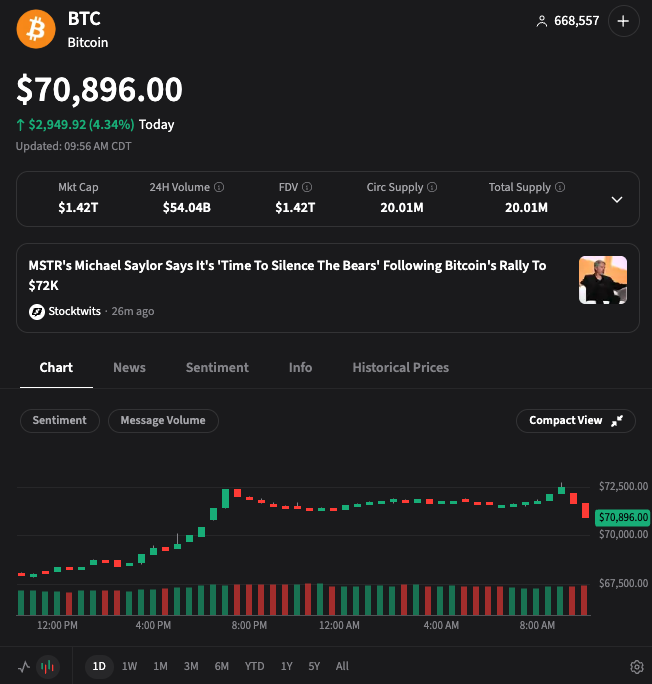Image resolution: width=652 pixels, height=684 pixels.
Task: Select the 3M time range
Action: pyautogui.click(x=191, y=666)
